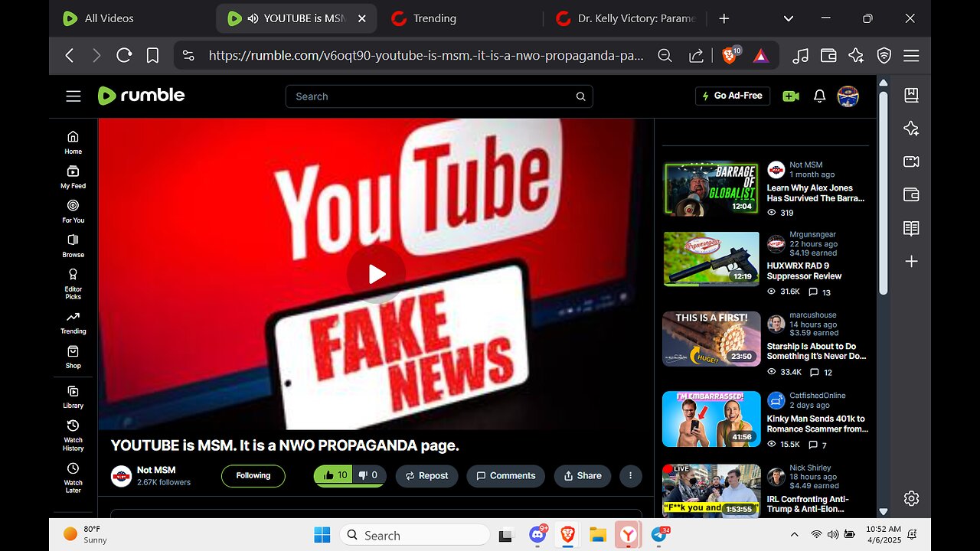
Task: Open the Brave Wallet toolbar icon
Action: click(828, 55)
